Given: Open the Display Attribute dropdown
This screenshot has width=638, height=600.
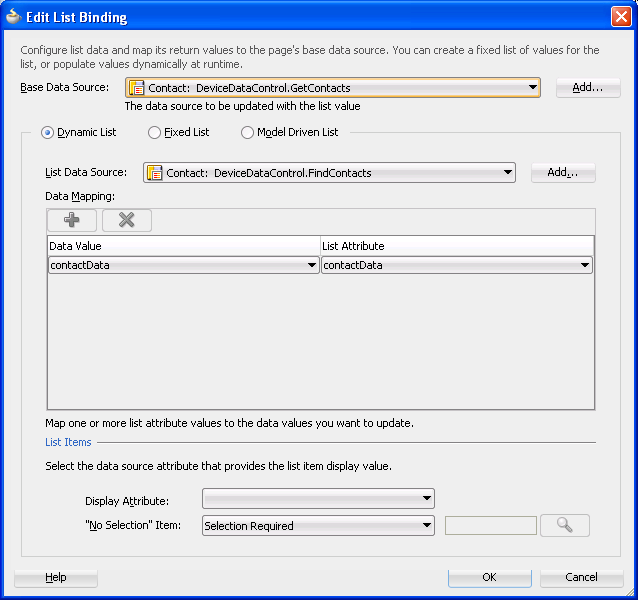Looking at the screenshot, I should [x=318, y=499].
